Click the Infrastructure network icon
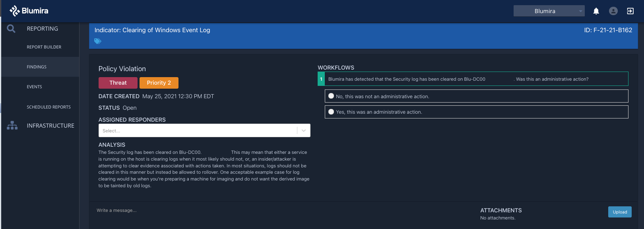 (12, 125)
